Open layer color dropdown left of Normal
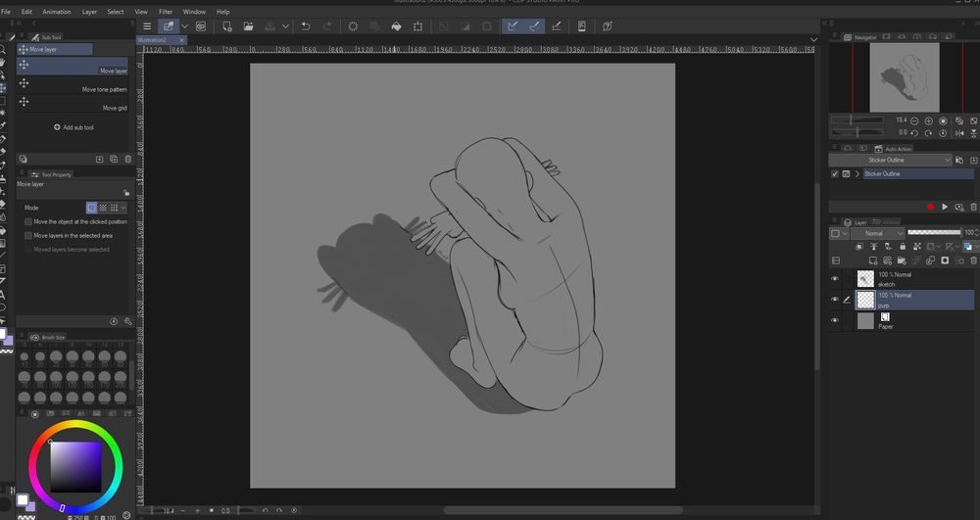This screenshot has height=520, width=980. (840, 233)
